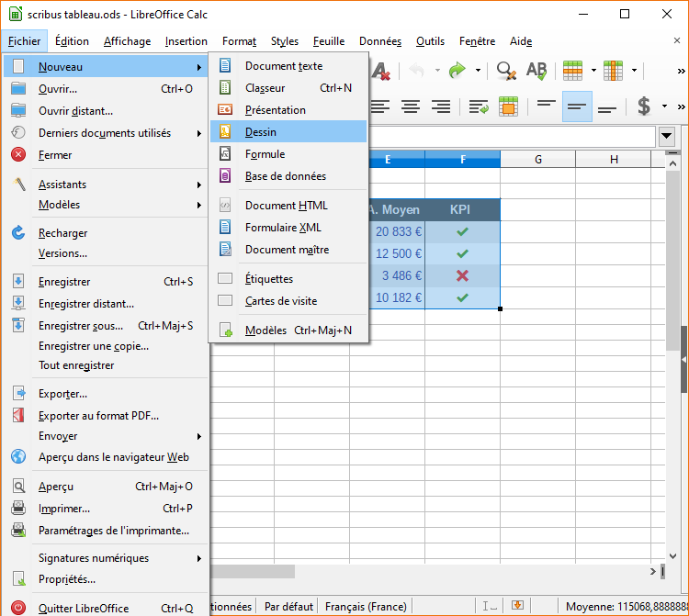Toggle horizontal center alignment
The image size is (689, 616).
pos(411,106)
